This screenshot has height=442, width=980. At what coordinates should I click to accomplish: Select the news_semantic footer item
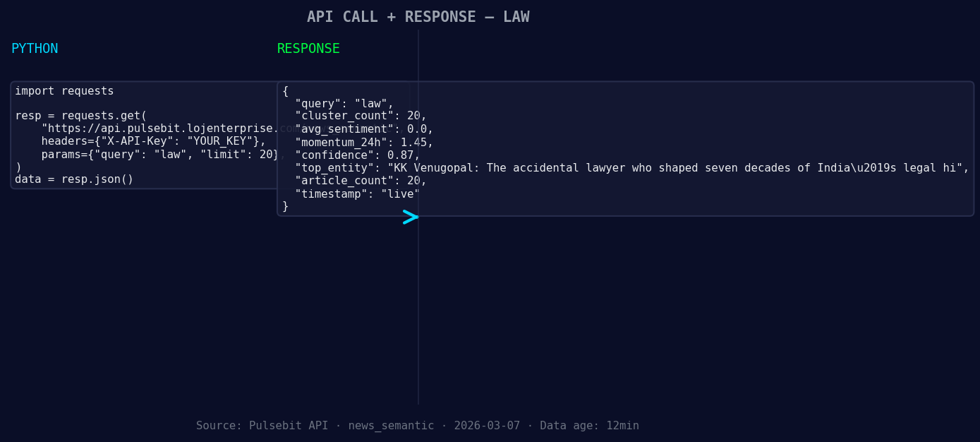[392, 425]
